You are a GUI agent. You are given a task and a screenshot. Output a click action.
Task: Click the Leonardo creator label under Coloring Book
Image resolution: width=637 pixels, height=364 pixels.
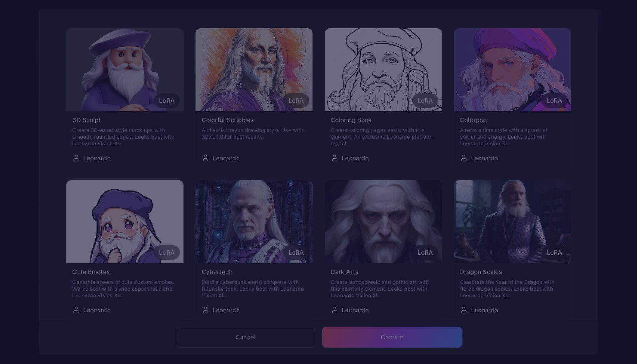point(355,158)
